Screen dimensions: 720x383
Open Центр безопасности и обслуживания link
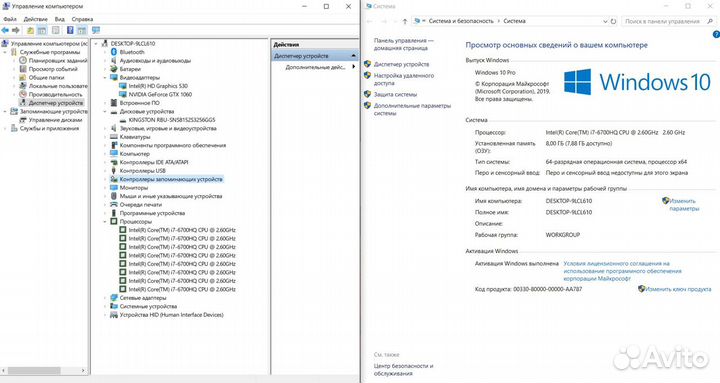[403, 370]
